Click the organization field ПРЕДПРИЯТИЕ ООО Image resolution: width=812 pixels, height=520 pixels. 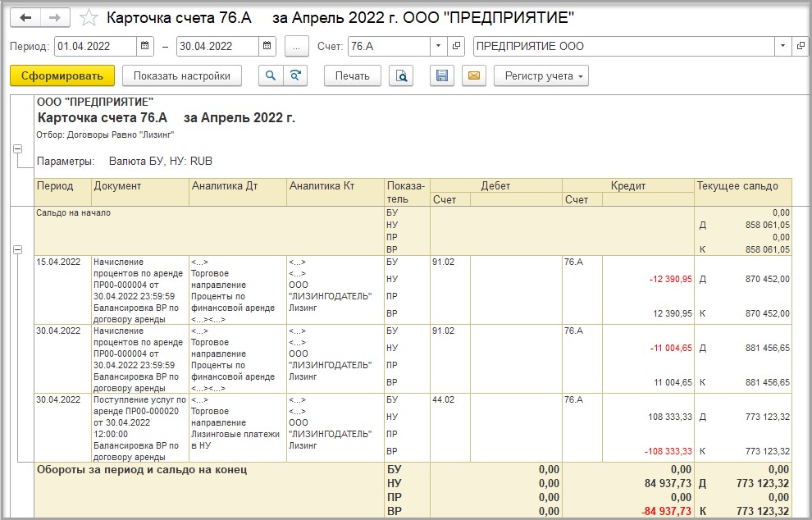pyautogui.click(x=624, y=46)
